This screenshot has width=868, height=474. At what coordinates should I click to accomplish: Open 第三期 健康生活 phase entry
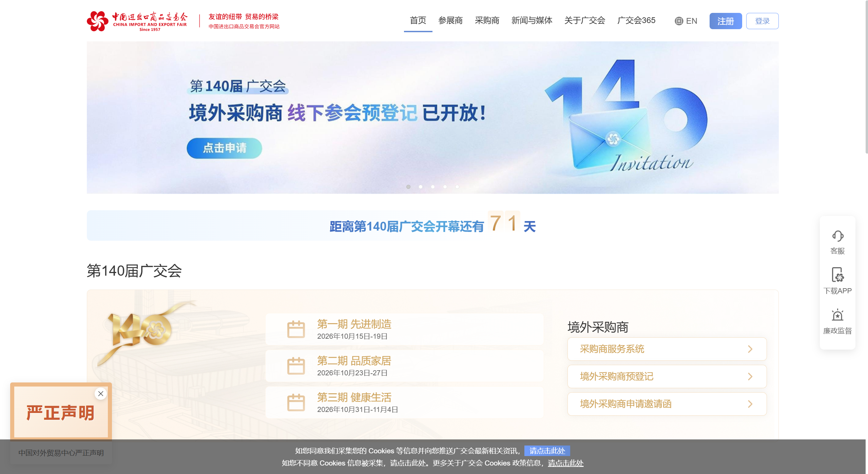(x=404, y=402)
